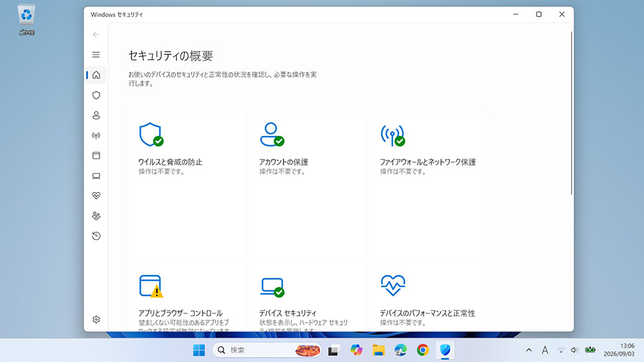This screenshot has height=362, width=644.
Task: Open the Recycle Bin on the desktop
Action: 27,20
